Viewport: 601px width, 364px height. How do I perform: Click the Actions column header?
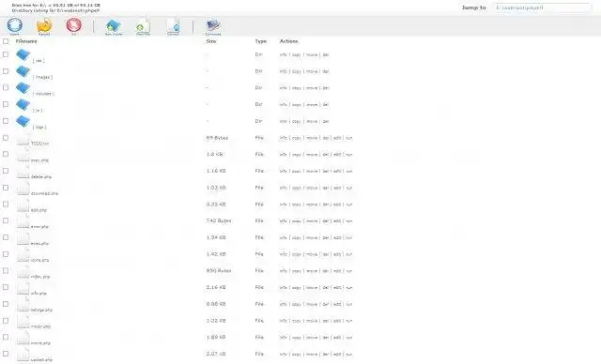point(288,41)
